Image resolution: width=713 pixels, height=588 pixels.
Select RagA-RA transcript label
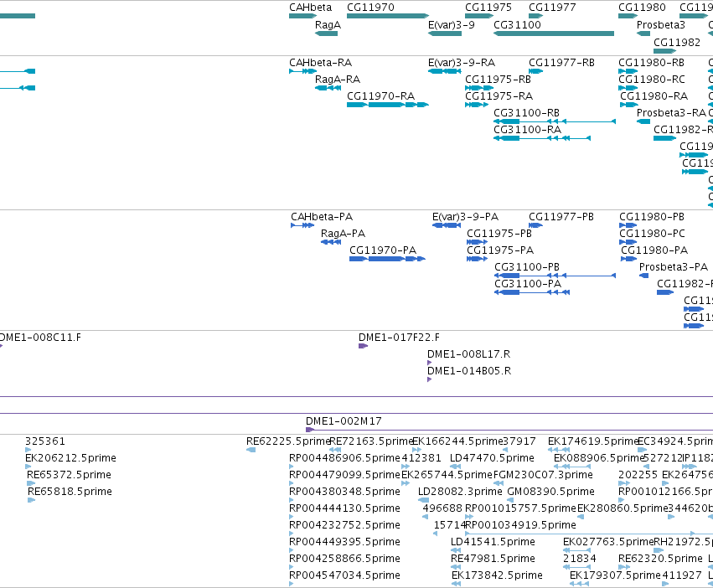[338, 79]
